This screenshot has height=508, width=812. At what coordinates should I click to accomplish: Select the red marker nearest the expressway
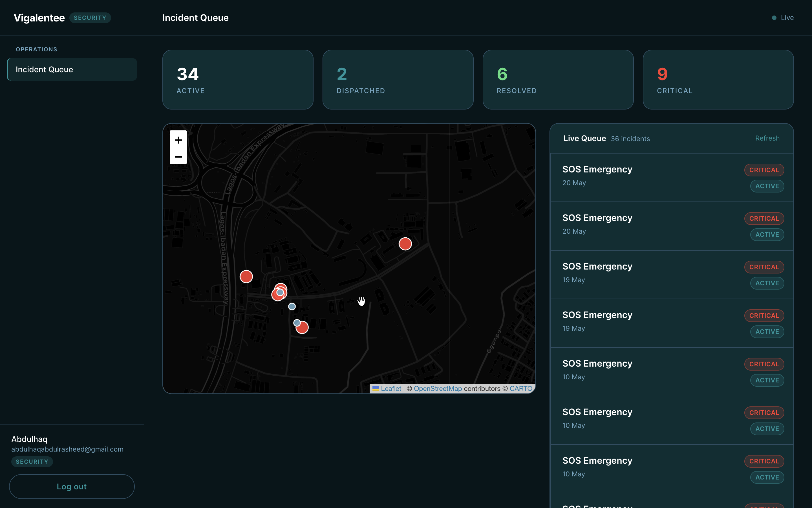(246, 277)
